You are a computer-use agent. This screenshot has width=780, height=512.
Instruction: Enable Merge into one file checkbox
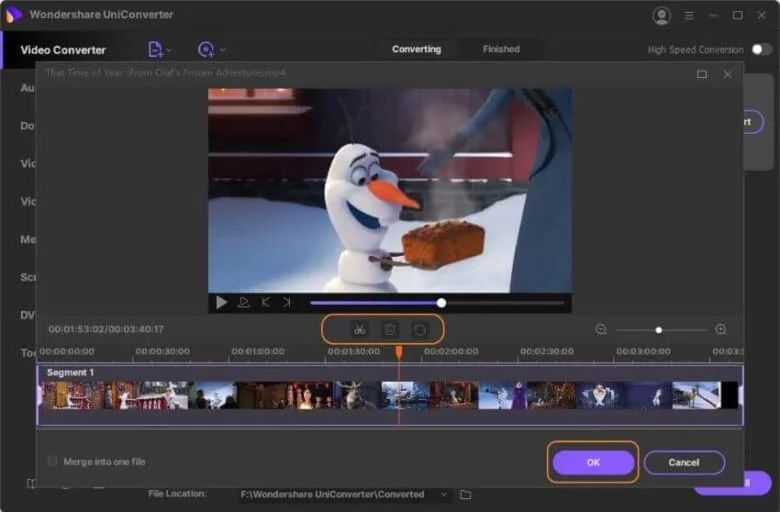[52, 461]
